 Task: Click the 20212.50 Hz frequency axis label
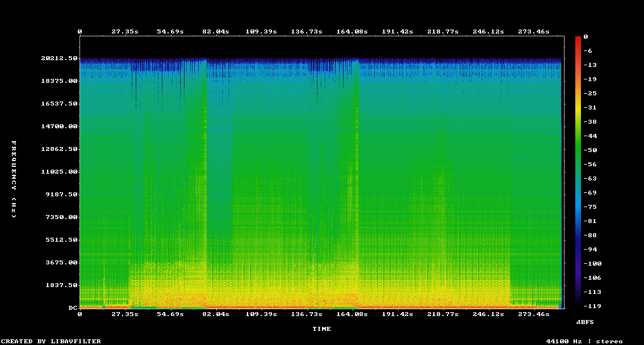tap(59, 58)
